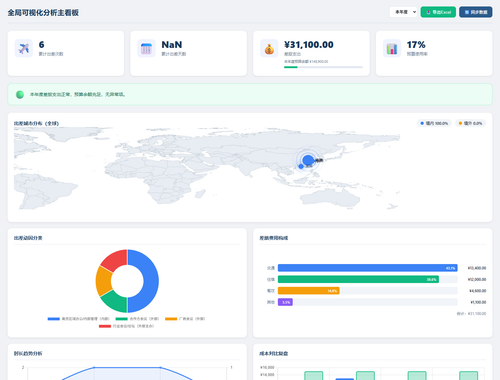
Task: Click the NaN value on the second card
Action: 172,45
